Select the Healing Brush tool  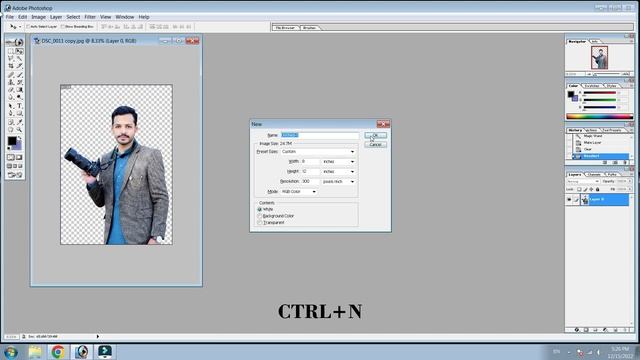tap(11, 75)
